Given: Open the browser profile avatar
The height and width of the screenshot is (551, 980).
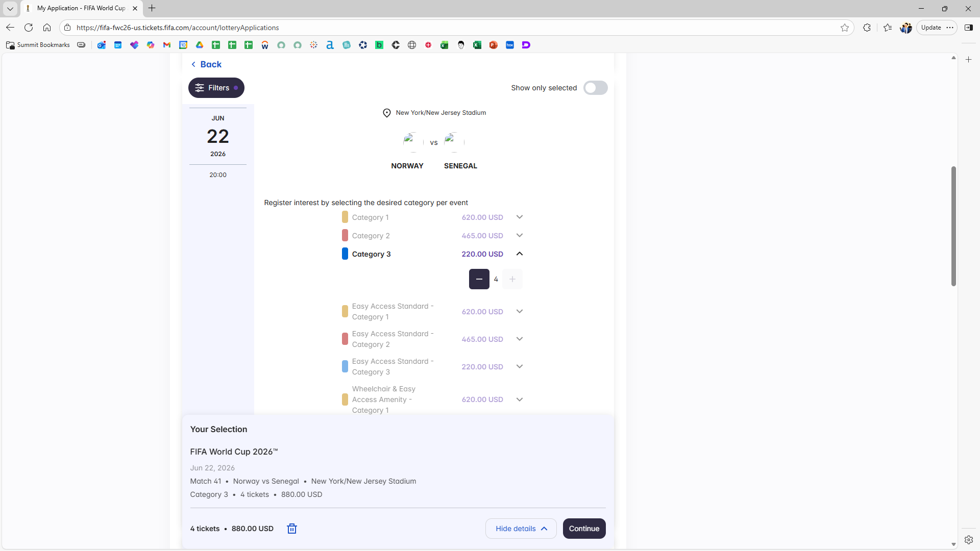Looking at the screenshot, I should click(x=906, y=28).
